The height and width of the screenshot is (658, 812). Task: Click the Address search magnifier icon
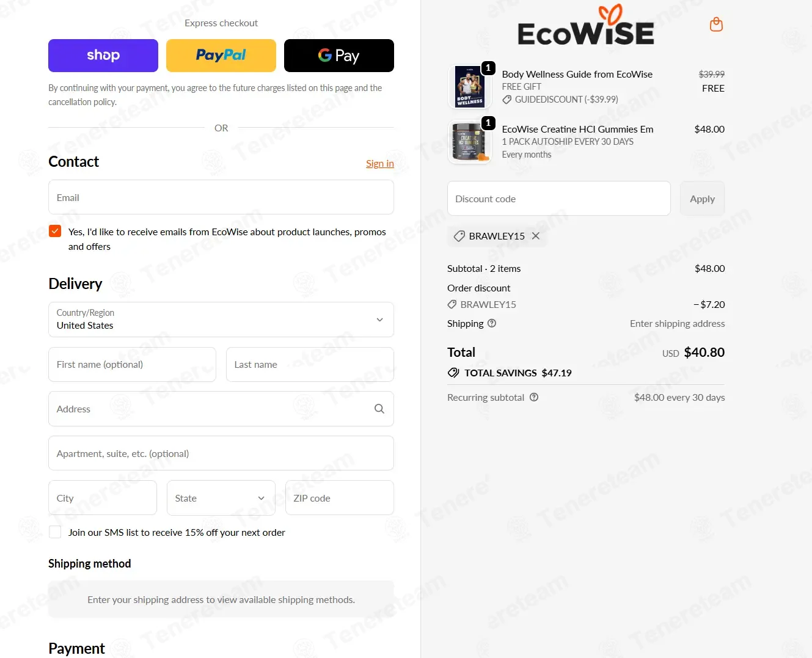379,409
